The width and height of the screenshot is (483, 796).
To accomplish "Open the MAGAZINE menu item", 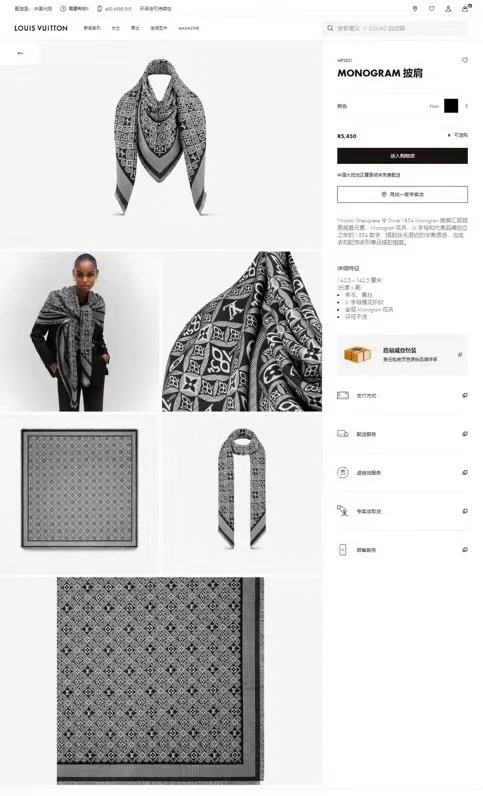I will point(188,28).
